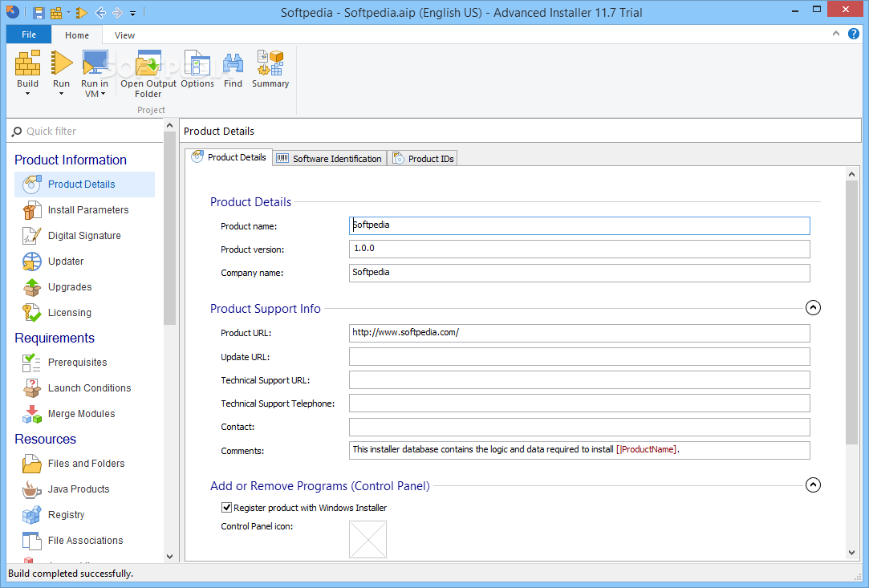Open the Files and Folders page
The width and height of the screenshot is (869, 588).
pyautogui.click(x=85, y=464)
